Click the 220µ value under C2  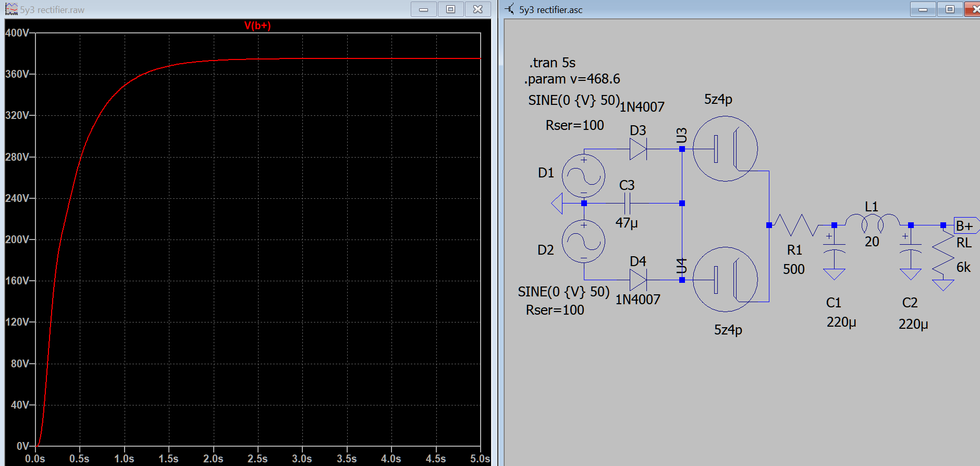(x=913, y=324)
